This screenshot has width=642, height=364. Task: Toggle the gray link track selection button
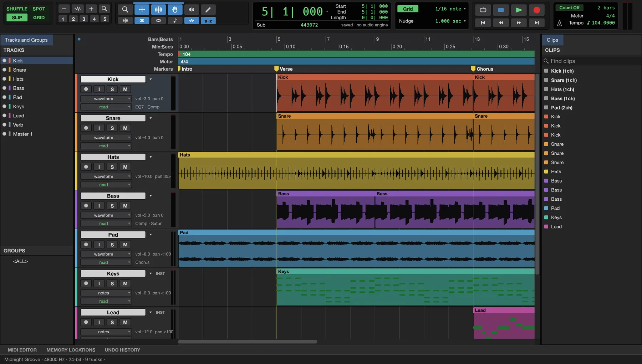pos(158,21)
